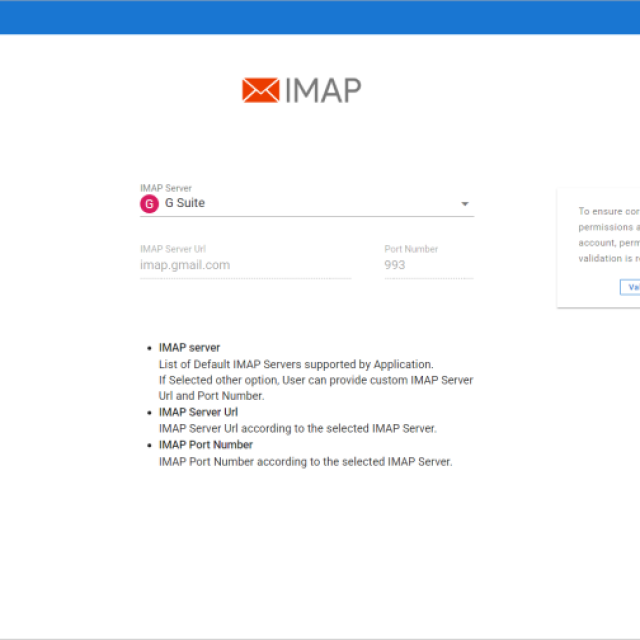Click 'IMAP Port Number according to' description text
Image resolution: width=640 pixels, height=640 pixels.
[x=305, y=461]
